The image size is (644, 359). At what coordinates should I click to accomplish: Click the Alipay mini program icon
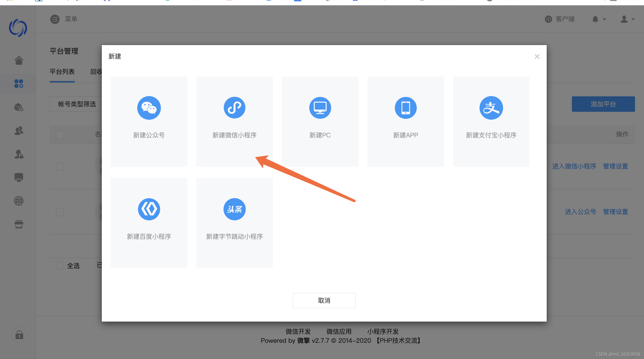(491, 108)
